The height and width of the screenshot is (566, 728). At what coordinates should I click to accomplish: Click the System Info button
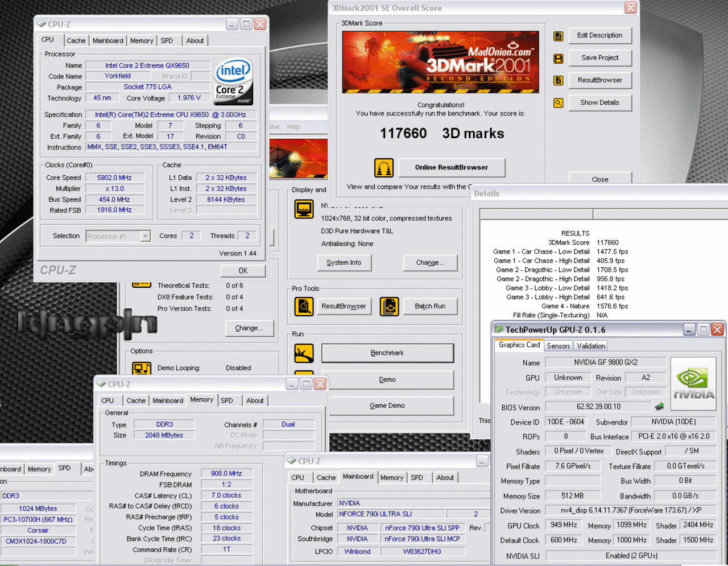click(x=344, y=263)
